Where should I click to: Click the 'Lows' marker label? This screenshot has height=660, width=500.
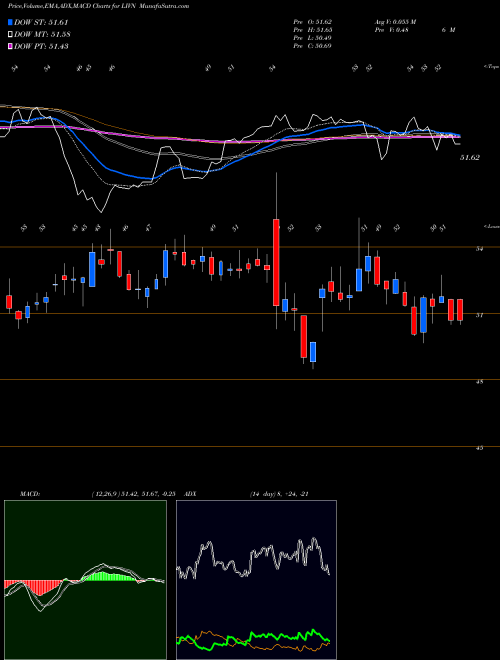click(492, 226)
